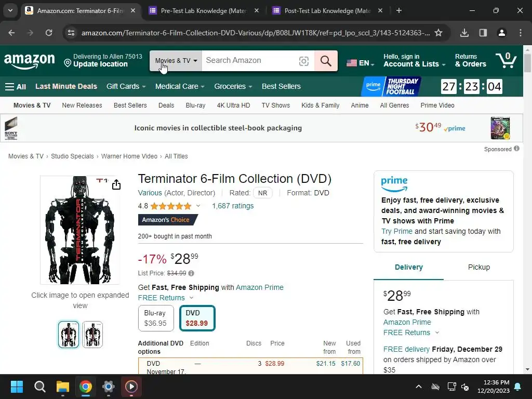Open Warner Home Video breadcrumb
This screenshot has width=532, height=399.
pyautogui.click(x=129, y=156)
